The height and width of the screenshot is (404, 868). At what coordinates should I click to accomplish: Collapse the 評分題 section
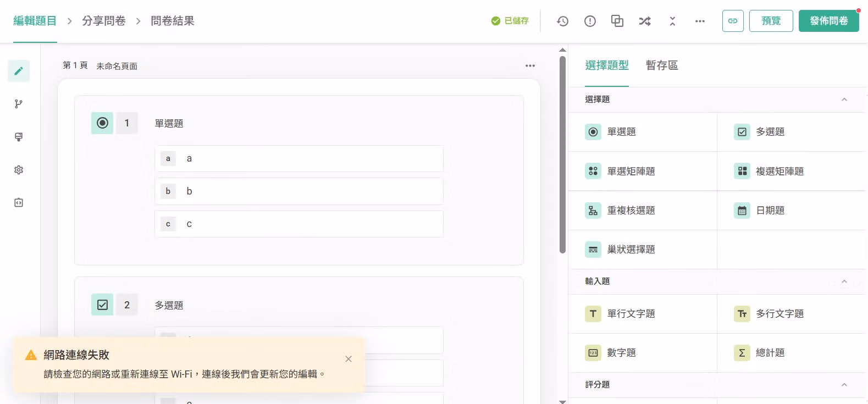point(844,385)
